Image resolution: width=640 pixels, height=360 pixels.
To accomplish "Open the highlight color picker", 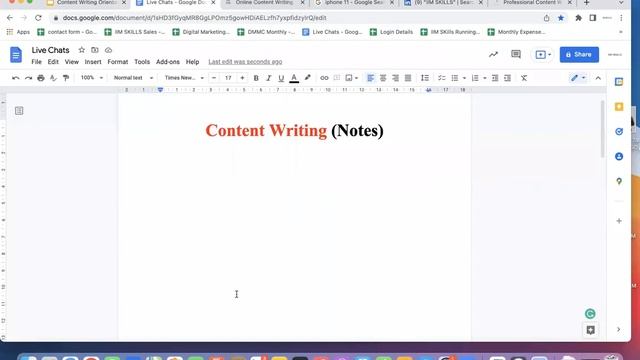I will (x=307, y=78).
